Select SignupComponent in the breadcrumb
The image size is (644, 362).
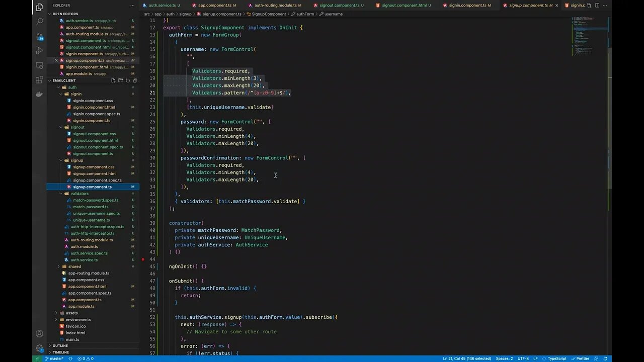point(268,14)
